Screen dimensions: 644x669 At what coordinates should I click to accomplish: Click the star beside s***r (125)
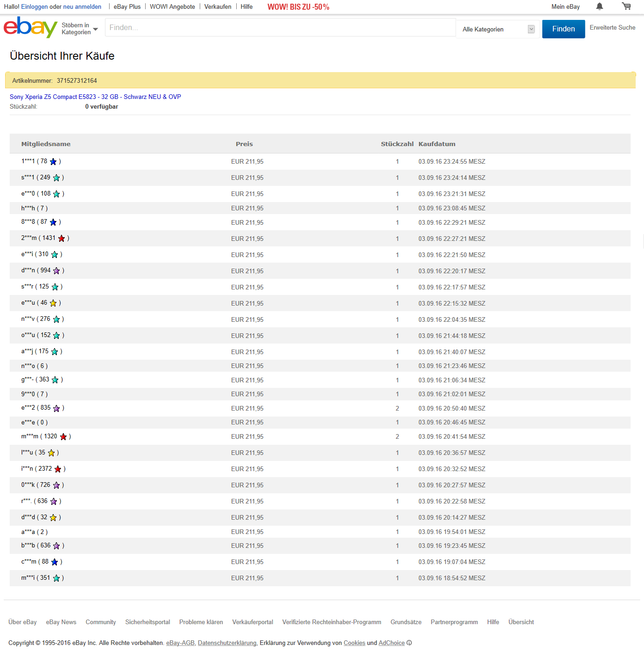point(55,287)
